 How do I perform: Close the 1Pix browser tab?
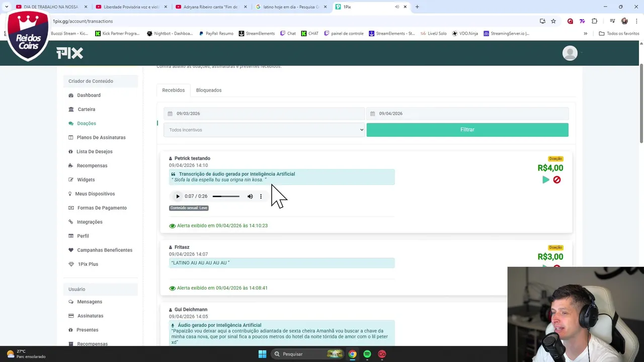pos(405,7)
